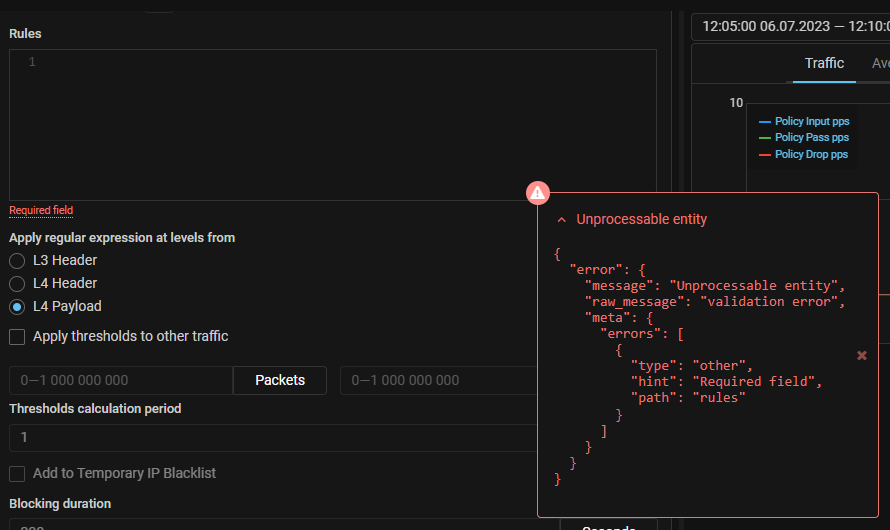The height and width of the screenshot is (530, 890).
Task: Click the warning triangle icon on error popup
Action: pos(538,192)
